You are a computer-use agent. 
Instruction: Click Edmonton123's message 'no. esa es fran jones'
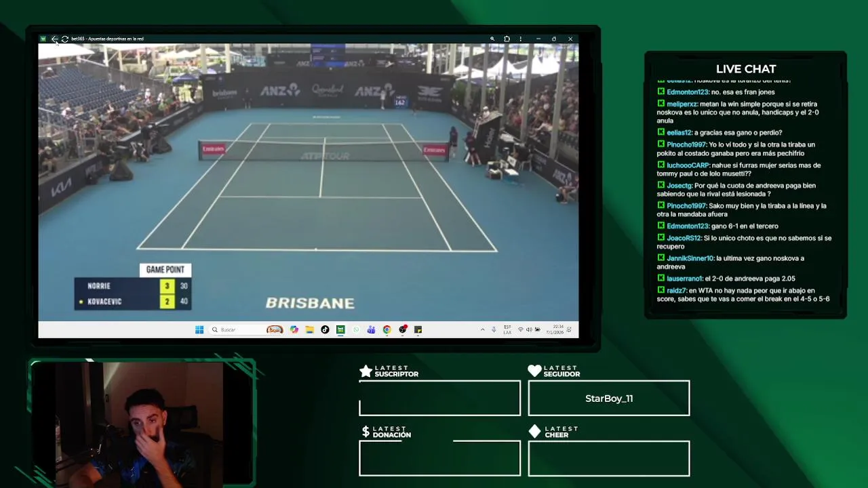(715, 92)
